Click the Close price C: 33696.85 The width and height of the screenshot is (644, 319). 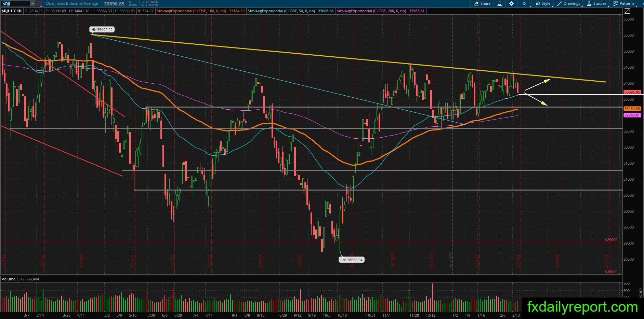124,11
